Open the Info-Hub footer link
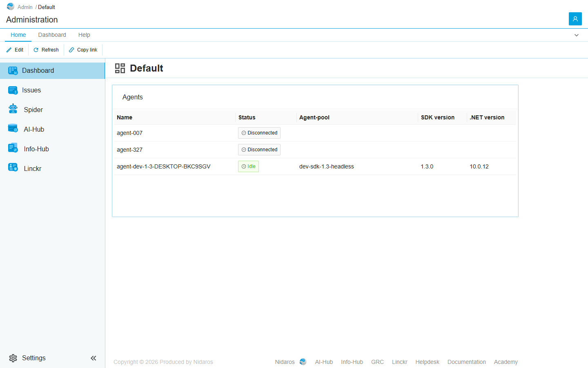Screen dimensions: 588x368 [x=352, y=362]
